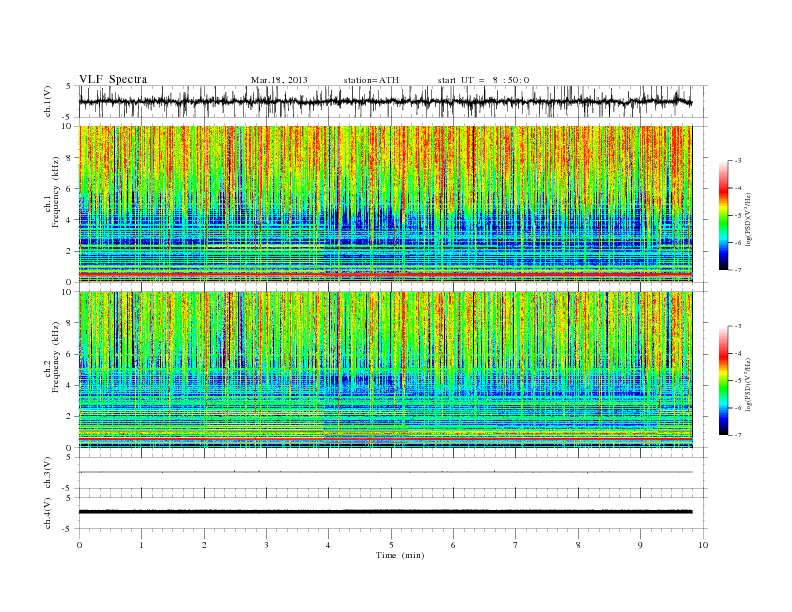Click inside the ch.1 voltage waveform panel
Viewport: 792px width, 612px height.
point(393,101)
